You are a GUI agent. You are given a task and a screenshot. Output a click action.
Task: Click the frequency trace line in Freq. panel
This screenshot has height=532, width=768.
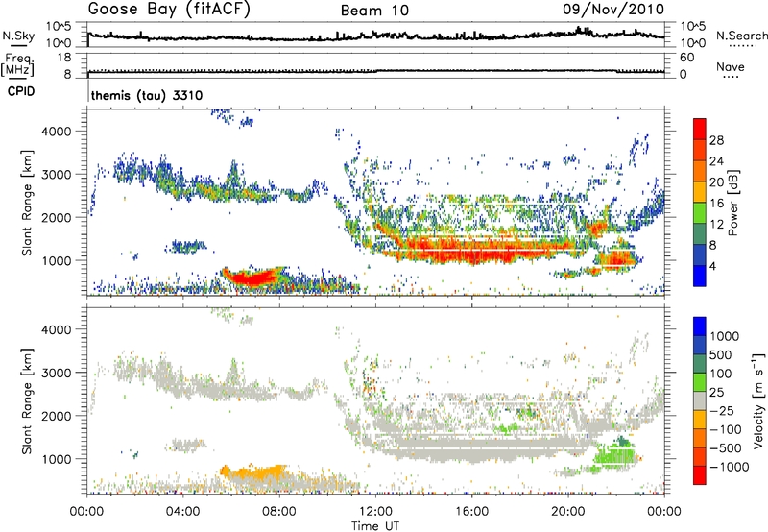click(375, 71)
